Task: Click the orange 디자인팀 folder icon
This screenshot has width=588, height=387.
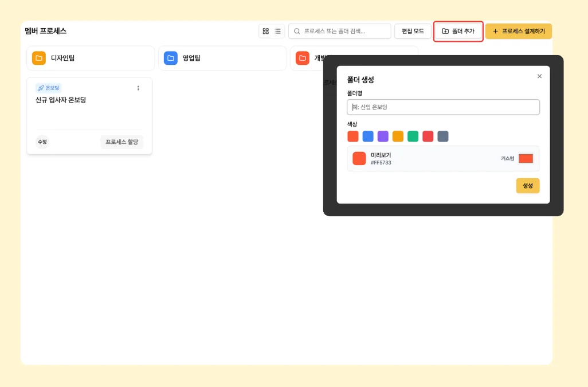Action: pos(39,58)
